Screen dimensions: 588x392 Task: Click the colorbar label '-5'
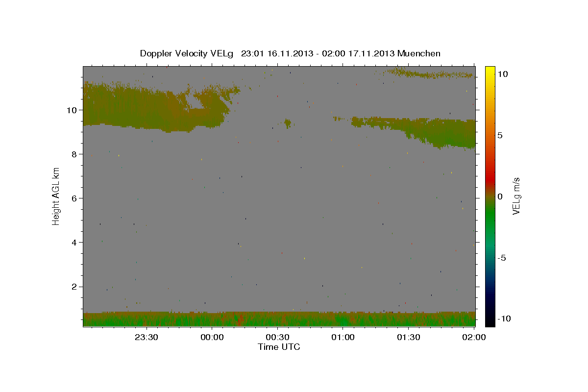tap(502, 258)
